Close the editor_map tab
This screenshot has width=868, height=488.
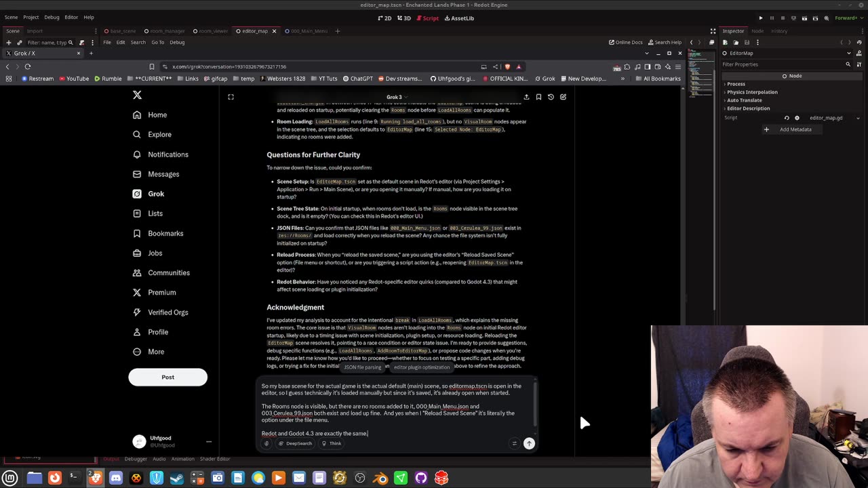tap(274, 31)
